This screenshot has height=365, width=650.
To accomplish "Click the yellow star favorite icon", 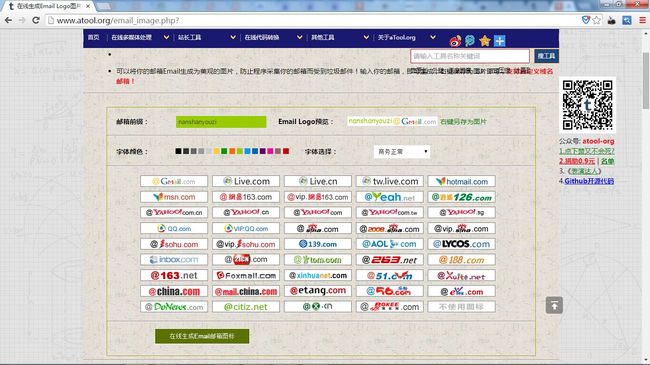I will click(x=485, y=41).
